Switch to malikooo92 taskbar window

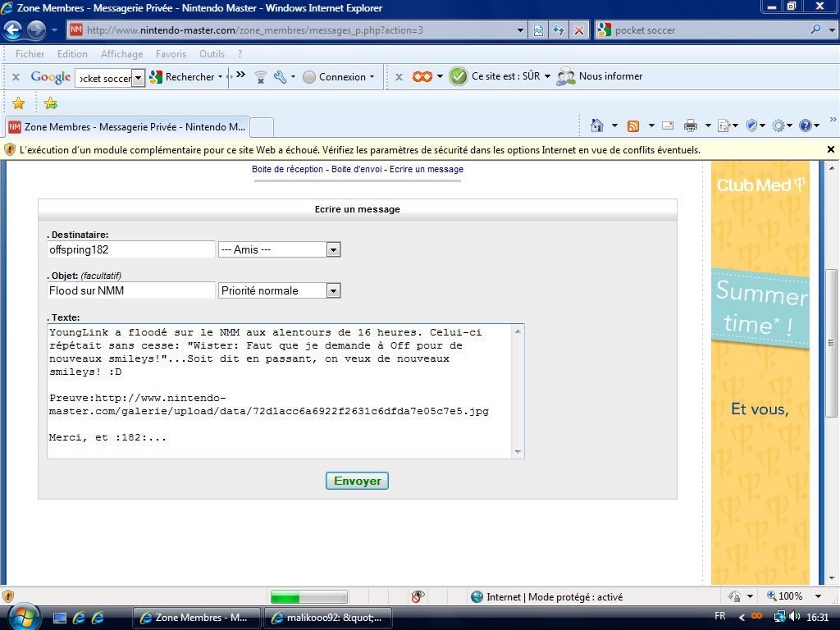click(328, 618)
